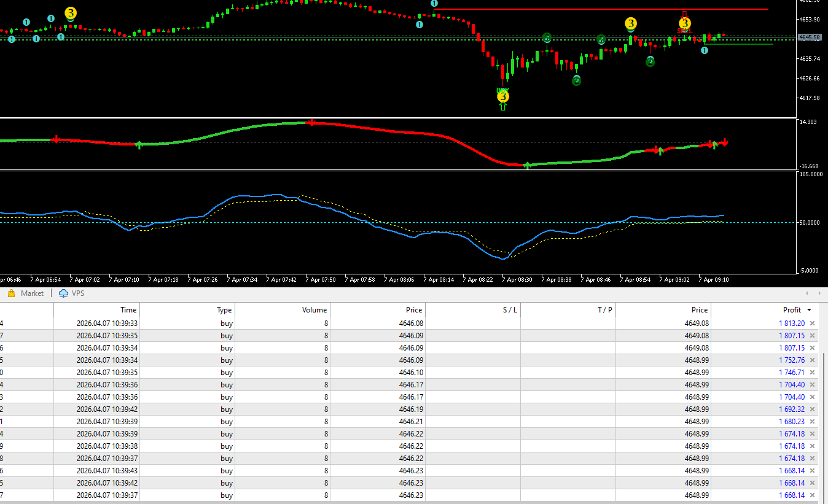This screenshot has width=828, height=504.
Task: Close the position with profit 1 813.20
Action: pos(812,324)
